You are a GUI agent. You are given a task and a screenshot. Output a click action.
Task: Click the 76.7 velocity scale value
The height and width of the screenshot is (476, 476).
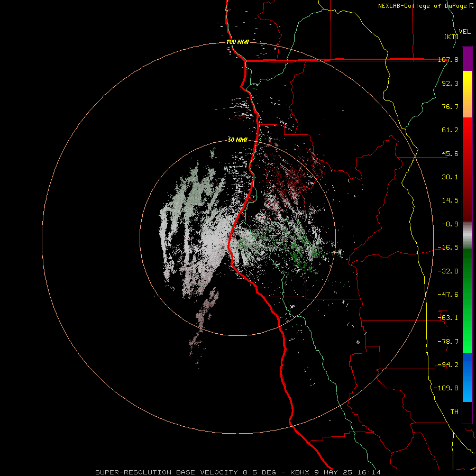(450, 106)
